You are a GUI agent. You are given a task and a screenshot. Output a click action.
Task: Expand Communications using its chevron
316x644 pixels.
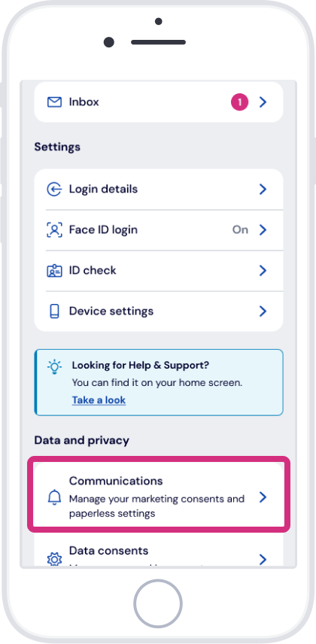(x=263, y=497)
